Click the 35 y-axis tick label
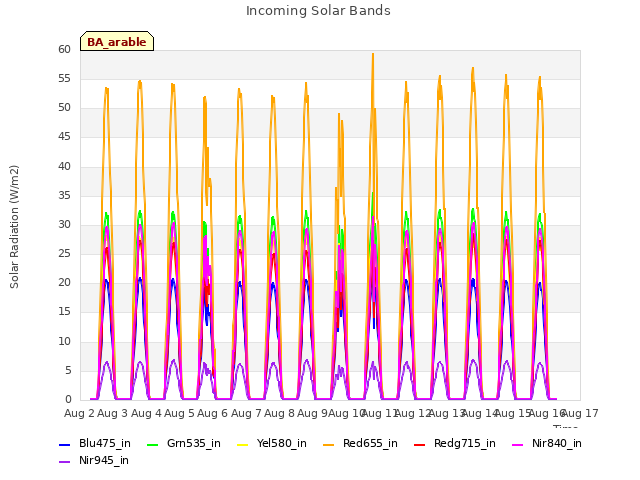The image size is (640, 480). (x=64, y=196)
